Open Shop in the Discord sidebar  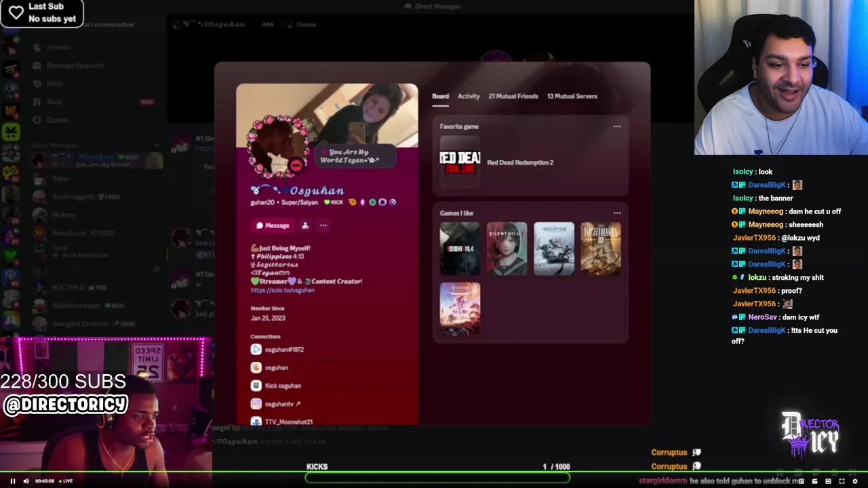[x=54, y=102]
